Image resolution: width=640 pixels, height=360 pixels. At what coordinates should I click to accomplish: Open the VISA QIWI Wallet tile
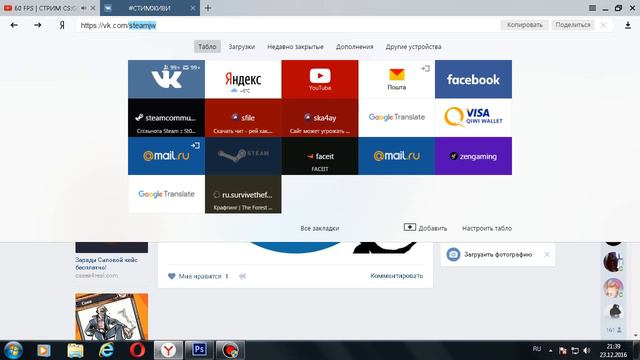[473, 118]
